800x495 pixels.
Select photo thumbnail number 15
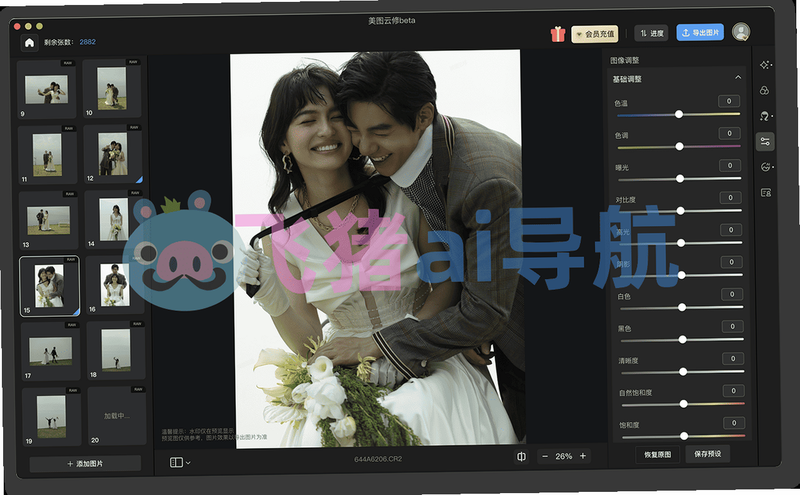pyautogui.click(x=49, y=286)
